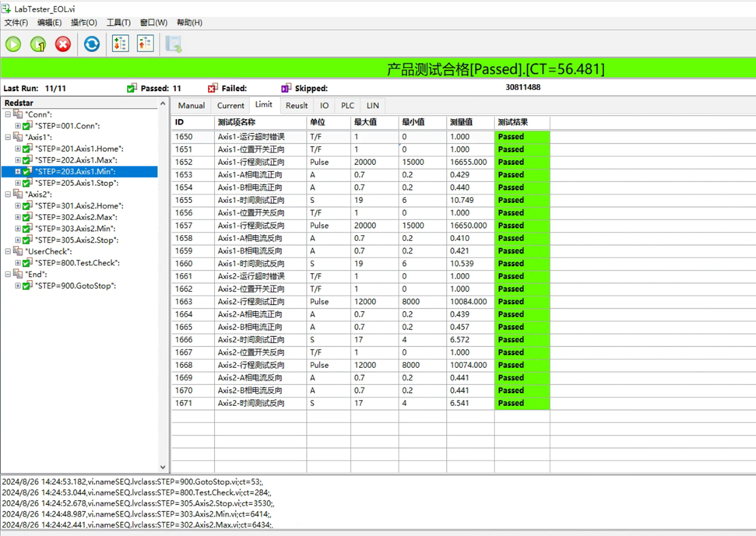The height and width of the screenshot is (536, 756).
Task: Open the 窗口(W) menu
Action: click(153, 23)
